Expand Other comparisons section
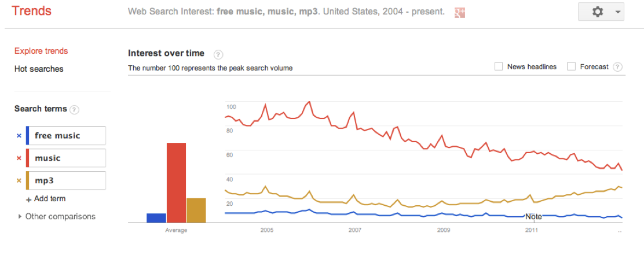Image resolution: width=644 pixels, height=259 pixels. tap(20, 217)
